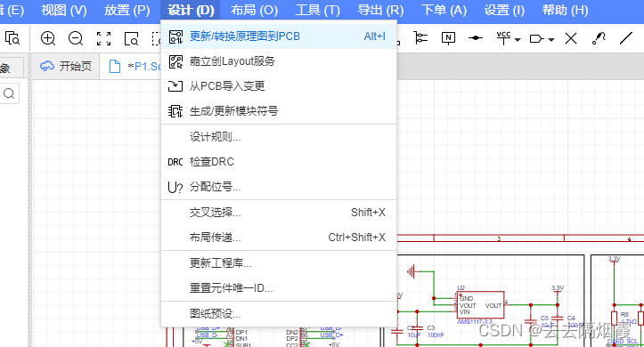Select the U2 AMS1117-3.3 component

(x=480, y=305)
